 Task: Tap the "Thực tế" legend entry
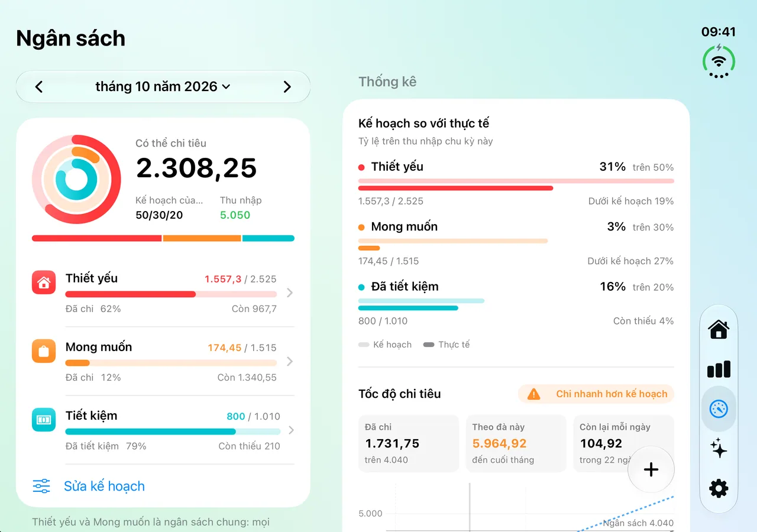tap(447, 345)
